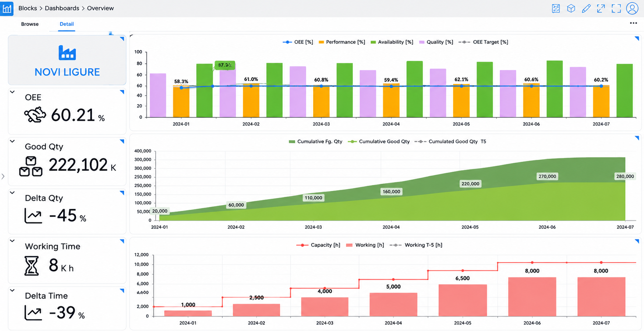Collapse the Working Time card chevron

pyautogui.click(x=12, y=241)
